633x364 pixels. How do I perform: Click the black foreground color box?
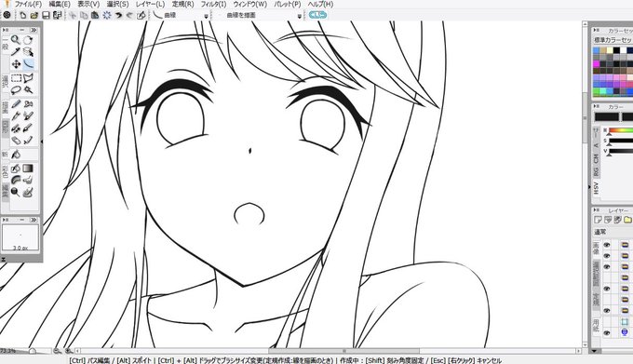click(606, 117)
